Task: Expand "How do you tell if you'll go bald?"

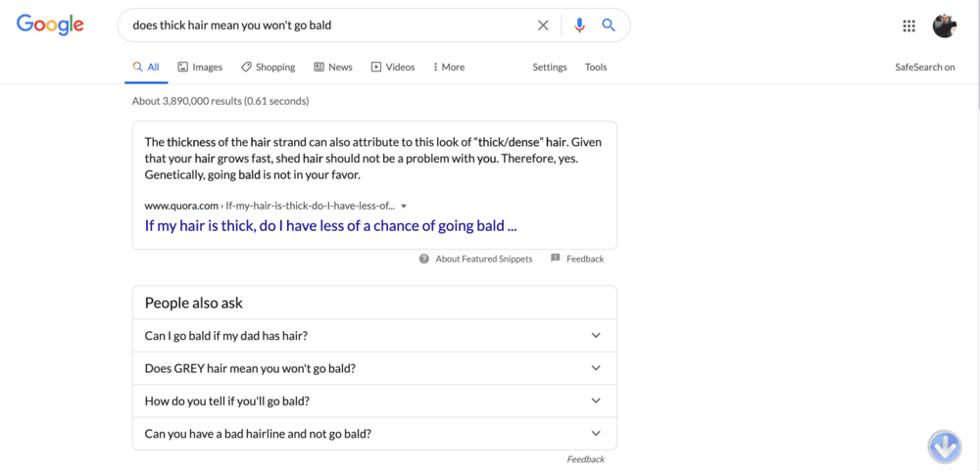Action: [x=374, y=400]
